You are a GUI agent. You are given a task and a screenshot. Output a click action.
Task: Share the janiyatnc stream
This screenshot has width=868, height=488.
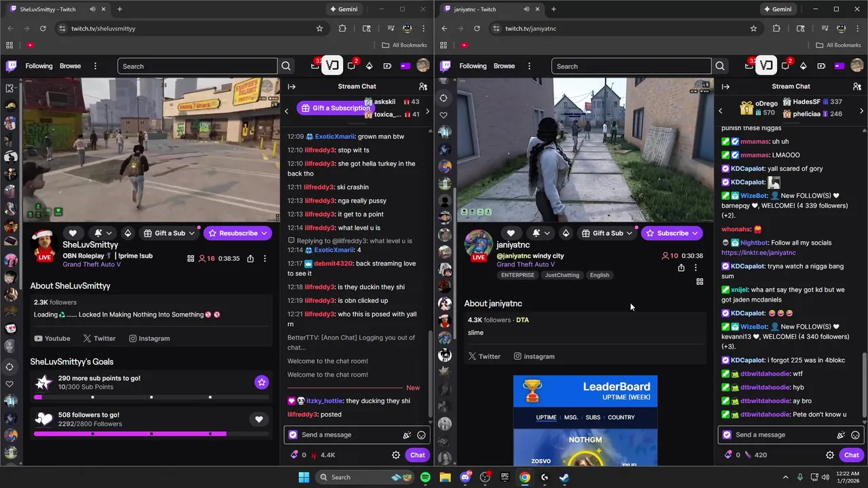tap(681, 268)
